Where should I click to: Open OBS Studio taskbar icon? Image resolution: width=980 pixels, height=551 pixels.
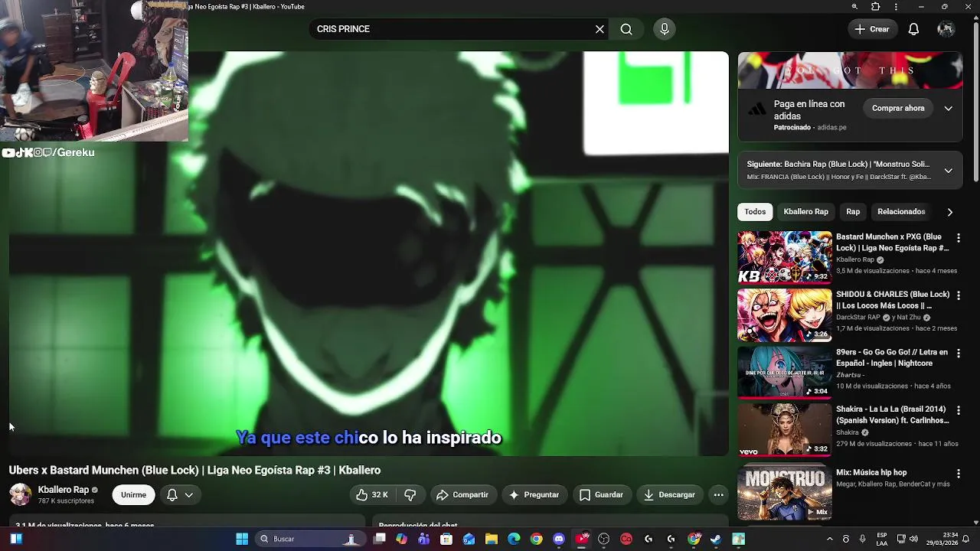[604, 539]
